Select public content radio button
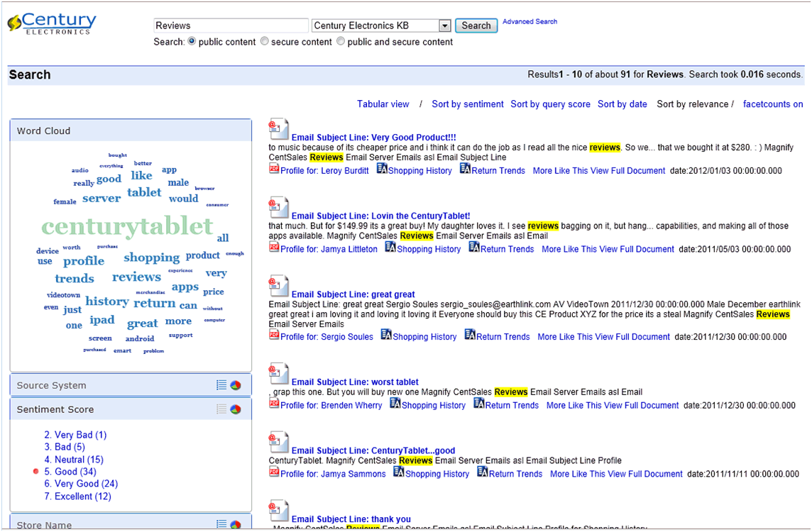Image resolution: width=812 pixels, height=532 pixels. pos(192,41)
